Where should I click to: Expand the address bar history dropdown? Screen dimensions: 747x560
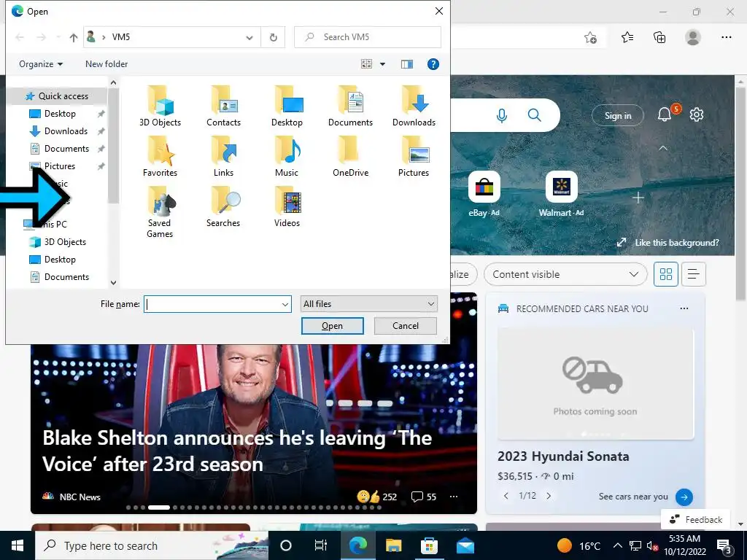click(249, 38)
